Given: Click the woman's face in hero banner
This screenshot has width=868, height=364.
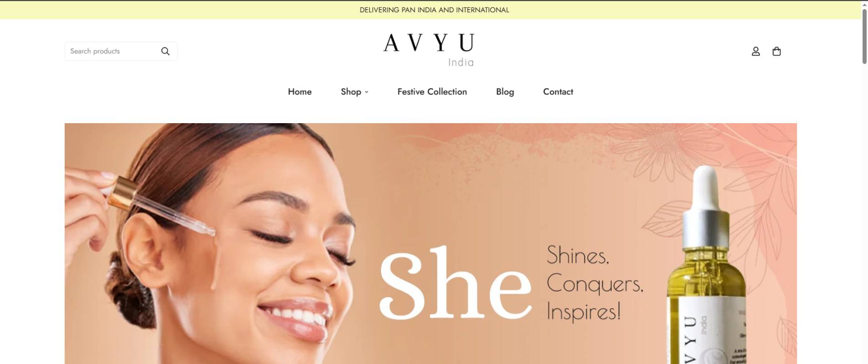Looking at the screenshot, I should pyautogui.click(x=255, y=255).
